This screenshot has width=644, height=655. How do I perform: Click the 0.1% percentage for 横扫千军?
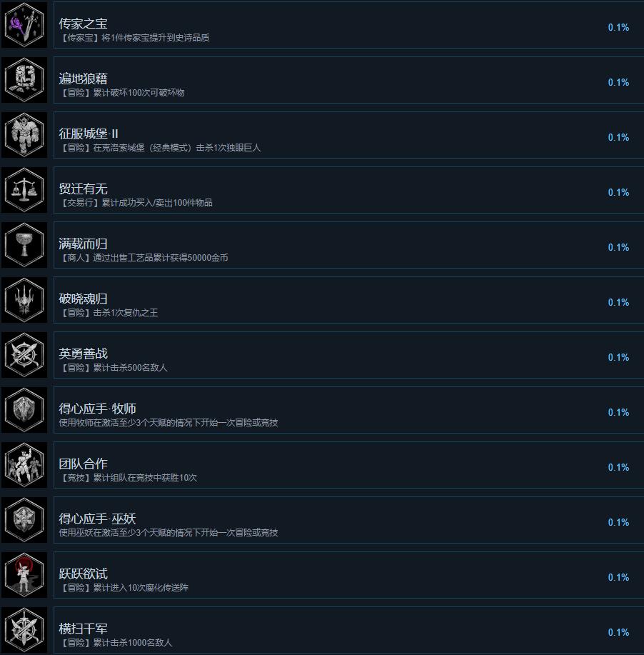pos(618,632)
